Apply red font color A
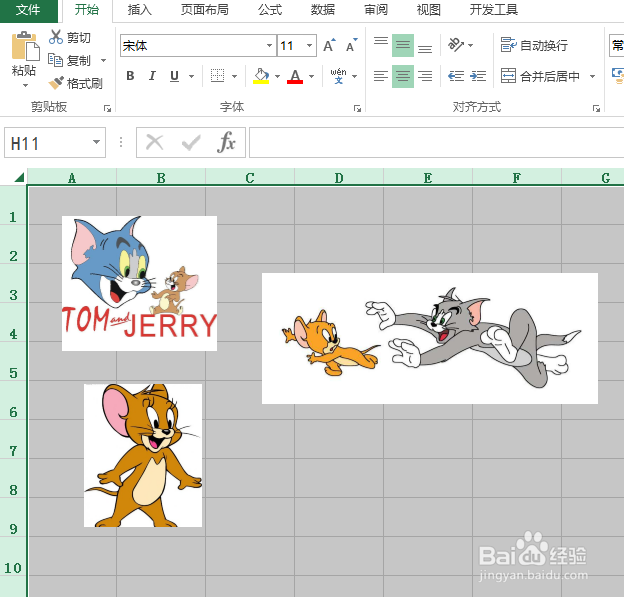The width and height of the screenshot is (624, 597). [x=295, y=76]
